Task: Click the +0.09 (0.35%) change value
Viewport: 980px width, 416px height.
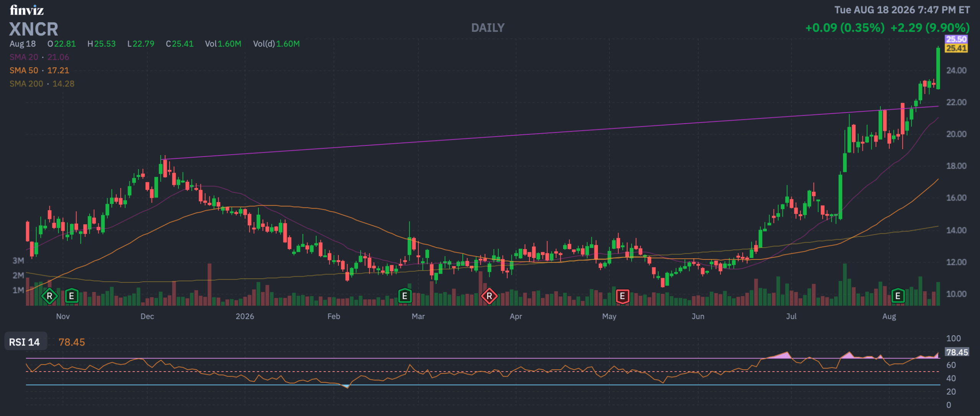Action: point(845,28)
